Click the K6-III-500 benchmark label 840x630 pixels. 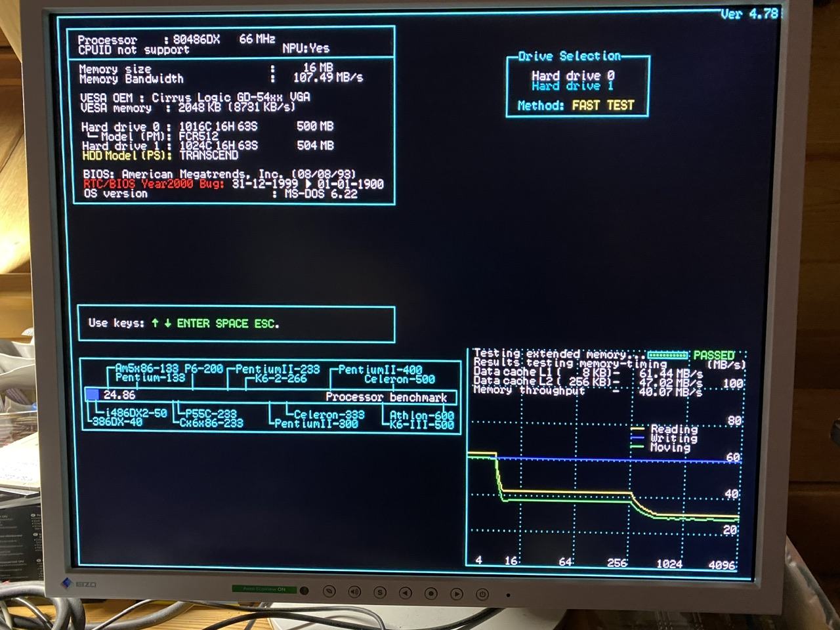421,425
